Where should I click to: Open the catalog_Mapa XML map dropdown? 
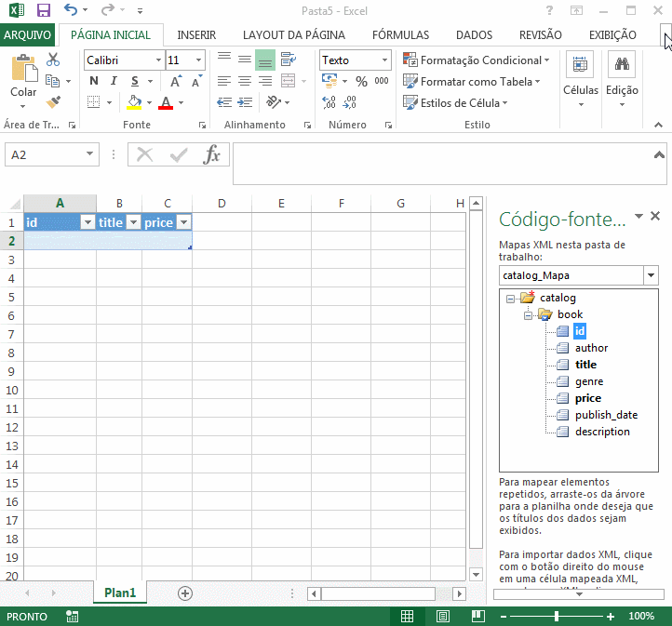[651, 275]
